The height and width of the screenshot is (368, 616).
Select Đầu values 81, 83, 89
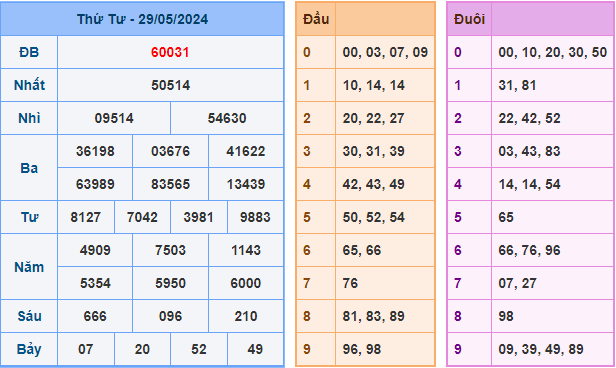[373, 316]
